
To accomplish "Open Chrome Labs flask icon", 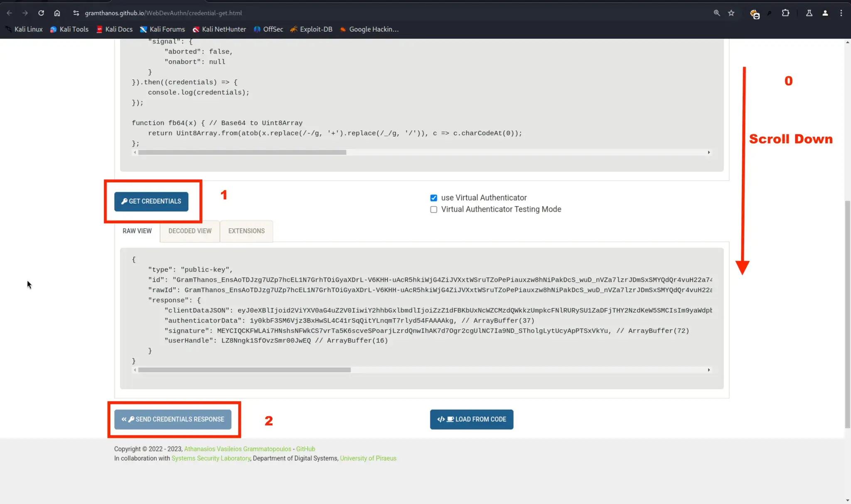I will point(809,13).
